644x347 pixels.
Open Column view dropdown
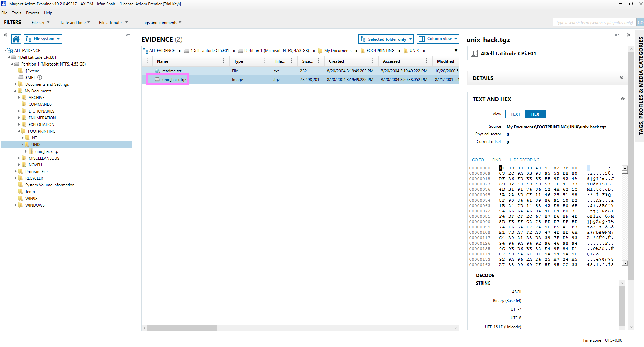(x=438, y=39)
